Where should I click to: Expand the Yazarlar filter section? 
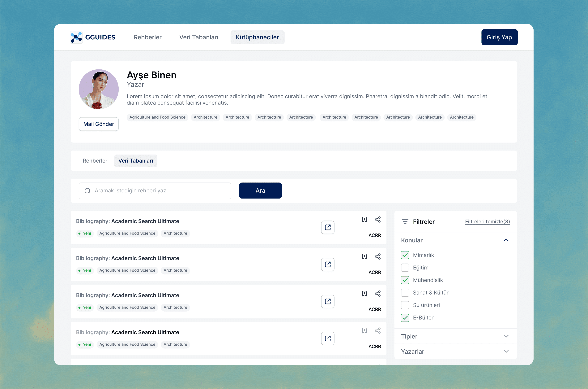pos(506,351)
